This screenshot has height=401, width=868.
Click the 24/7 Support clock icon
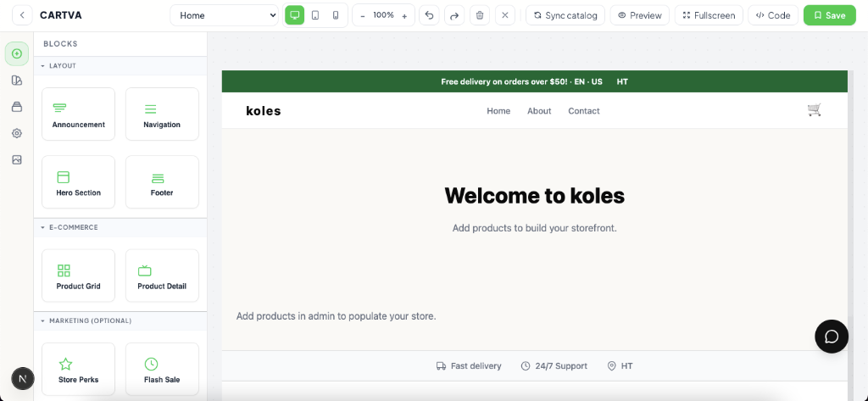(x=526, y=366)
